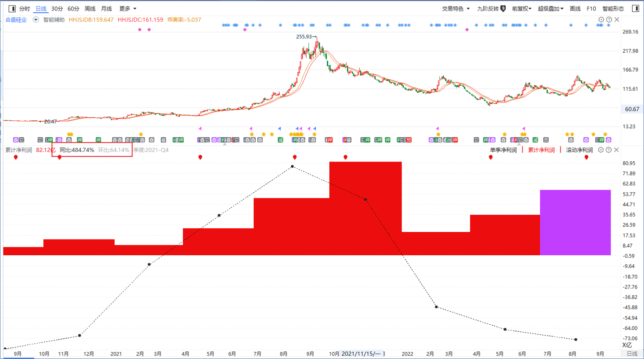This screenshot has height=359, width=644.
Task: Switch to the 30分 period tab
Action: tap(57, 9)
